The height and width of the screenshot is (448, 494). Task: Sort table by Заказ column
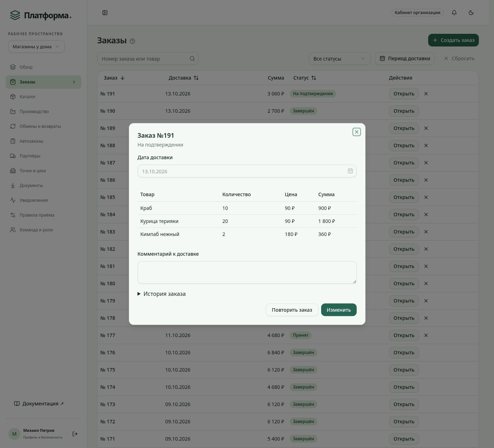[114, 78]
